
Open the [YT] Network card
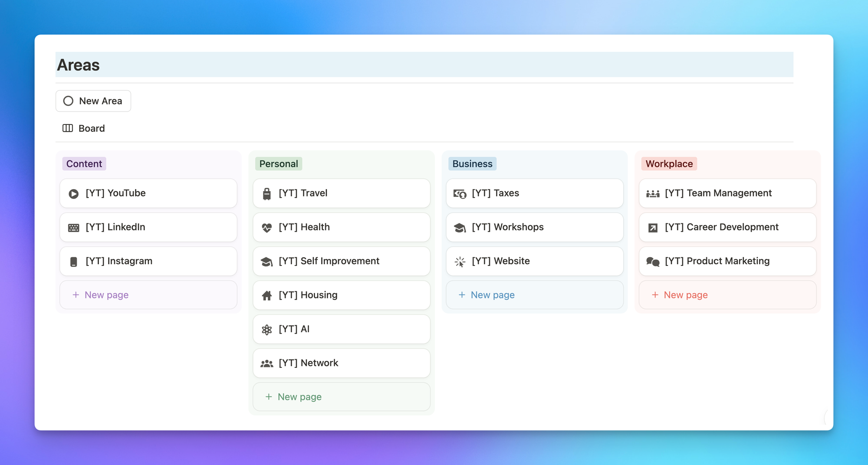click(342, 363)
